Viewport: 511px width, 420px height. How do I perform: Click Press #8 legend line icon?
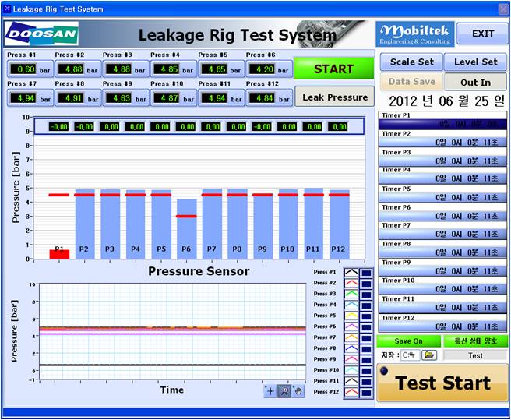click(351, 348)
